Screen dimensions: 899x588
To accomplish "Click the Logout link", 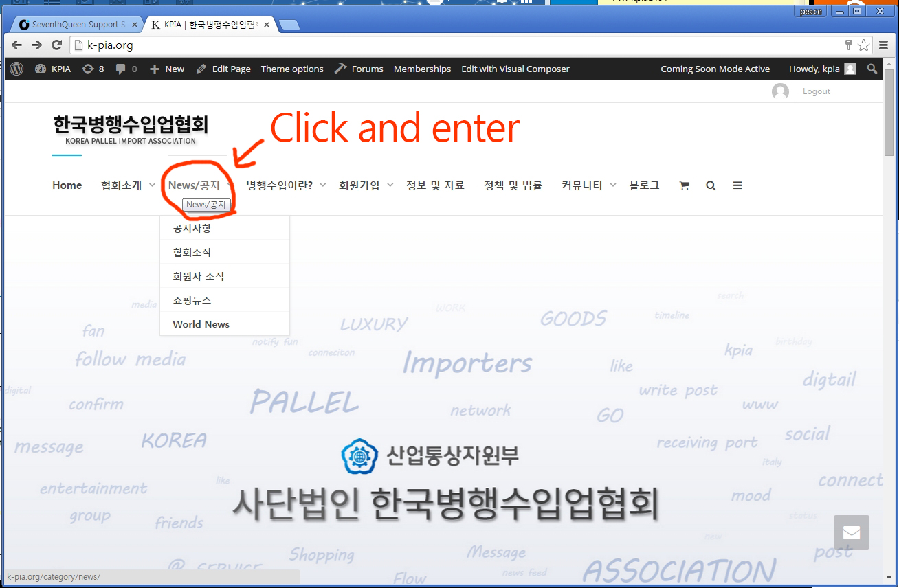I will point(816,91).
